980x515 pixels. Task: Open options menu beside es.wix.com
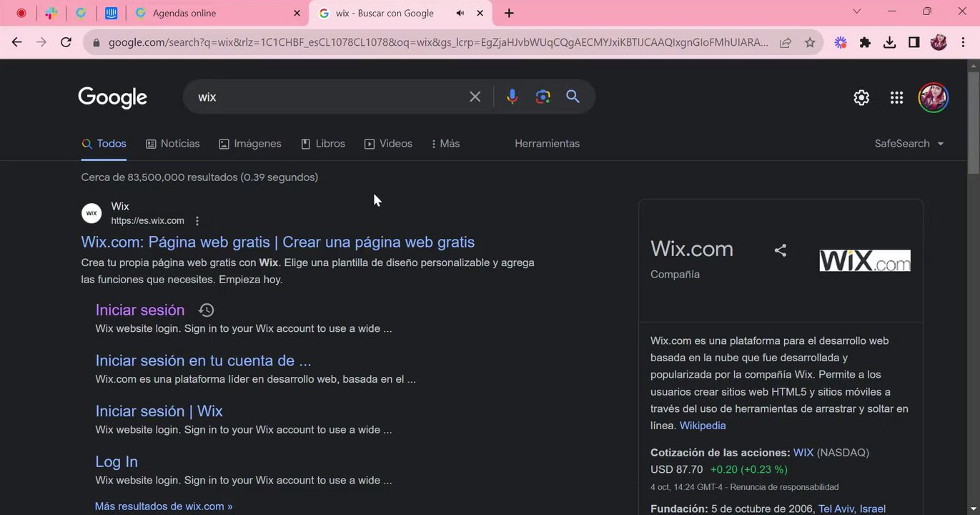[197, 221]
